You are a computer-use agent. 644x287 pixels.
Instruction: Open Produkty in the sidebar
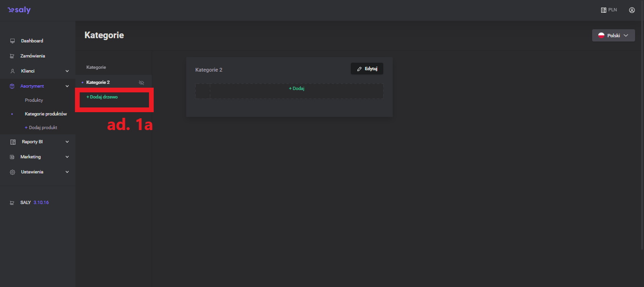[x=34, y=100]
